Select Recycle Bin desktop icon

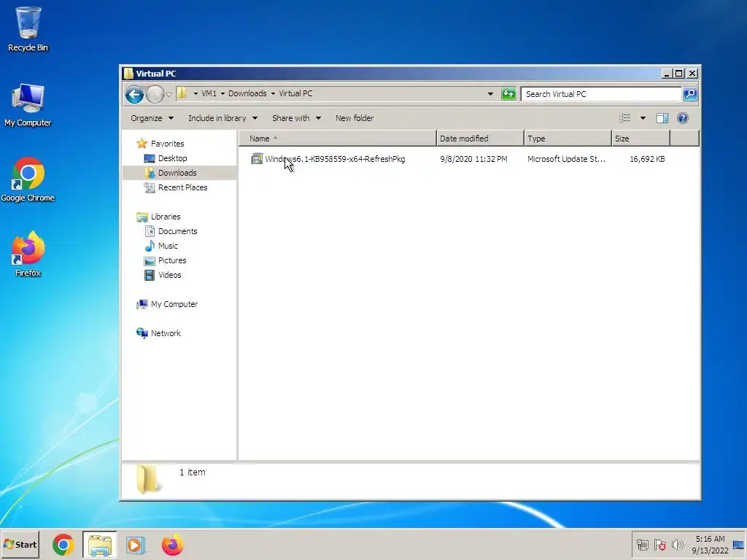[x=28, y=29]
